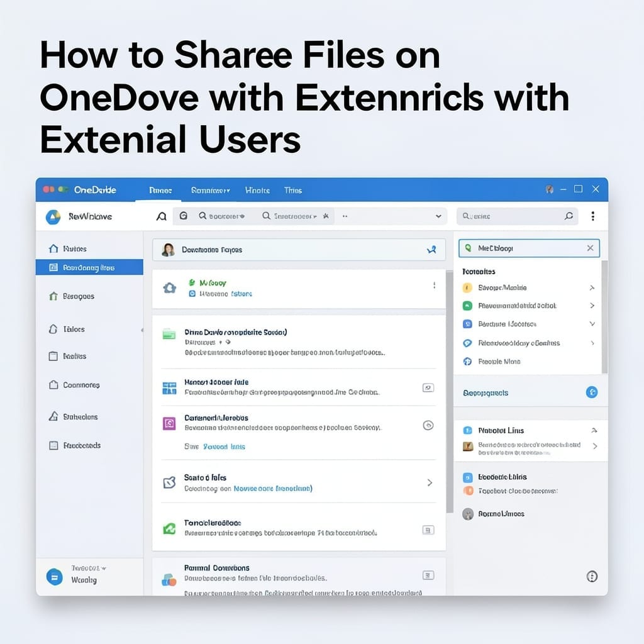Viewport: 644px width, 644px height.
Task: Click the blue grid icon beside Hanoer Joboer fade
Action: pyautogui.click(x=169, y=387)
